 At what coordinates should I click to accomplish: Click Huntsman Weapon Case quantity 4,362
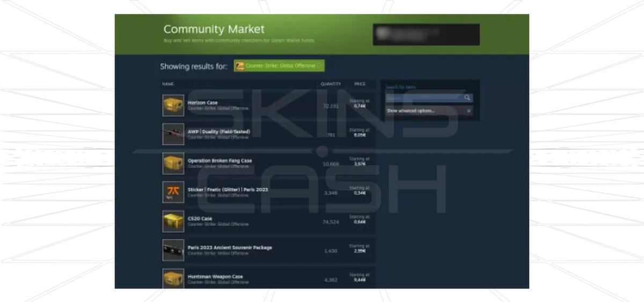click(x=331, y=279)
